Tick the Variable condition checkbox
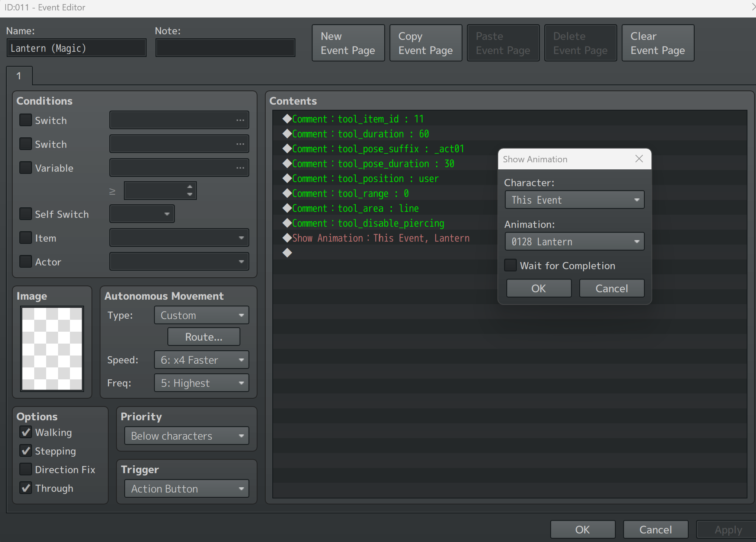Screen dimensions: 756x542 point(26,168)
